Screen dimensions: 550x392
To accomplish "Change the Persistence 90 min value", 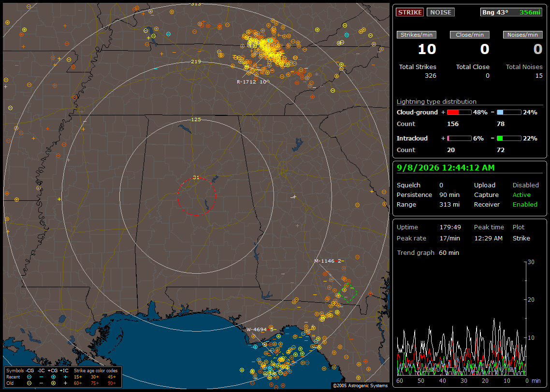I will [449, 195].
